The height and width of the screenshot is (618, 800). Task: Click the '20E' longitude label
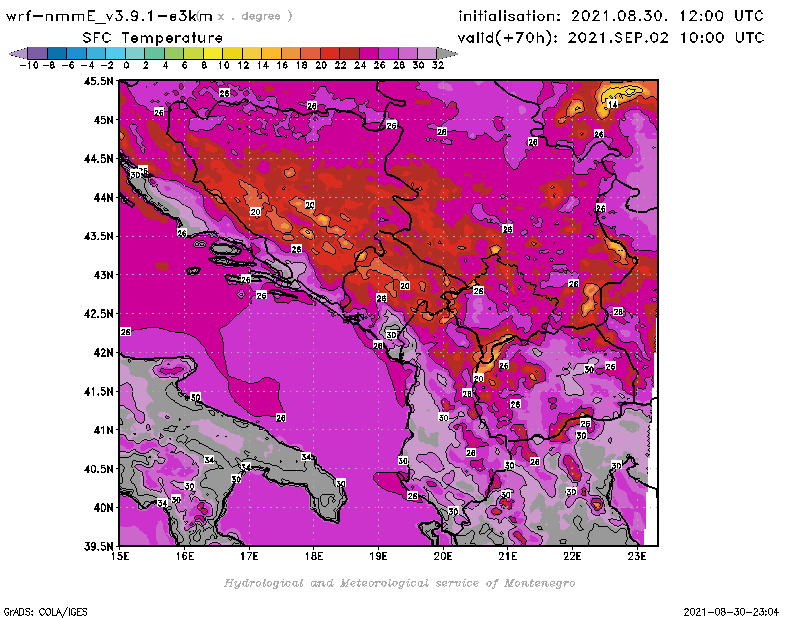click(x=443, y=556)
